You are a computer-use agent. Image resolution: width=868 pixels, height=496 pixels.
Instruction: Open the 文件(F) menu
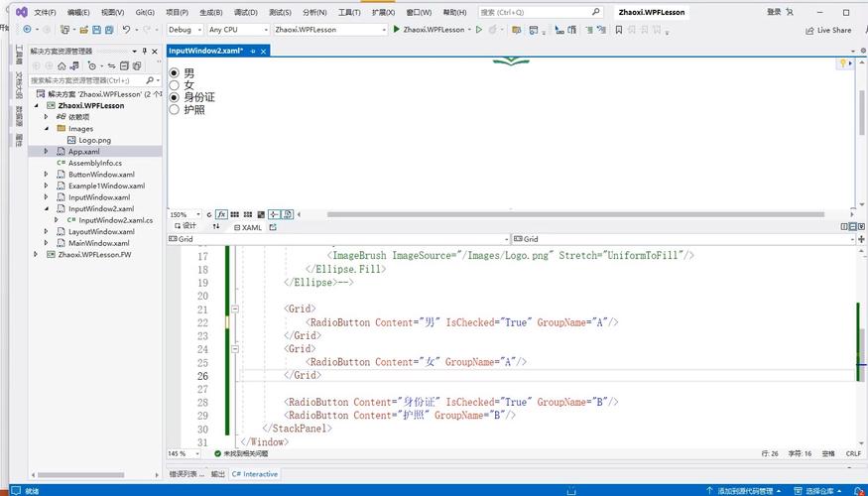coord(45,12)
